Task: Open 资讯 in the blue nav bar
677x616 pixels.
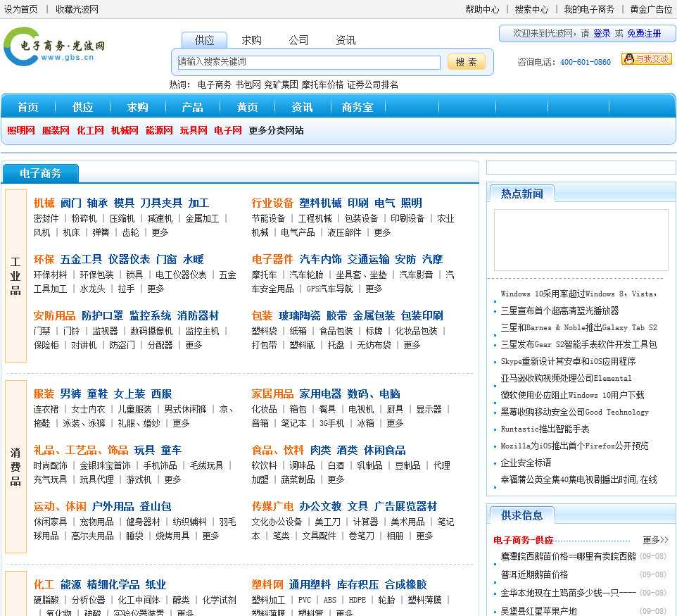Action: [302, 107]
